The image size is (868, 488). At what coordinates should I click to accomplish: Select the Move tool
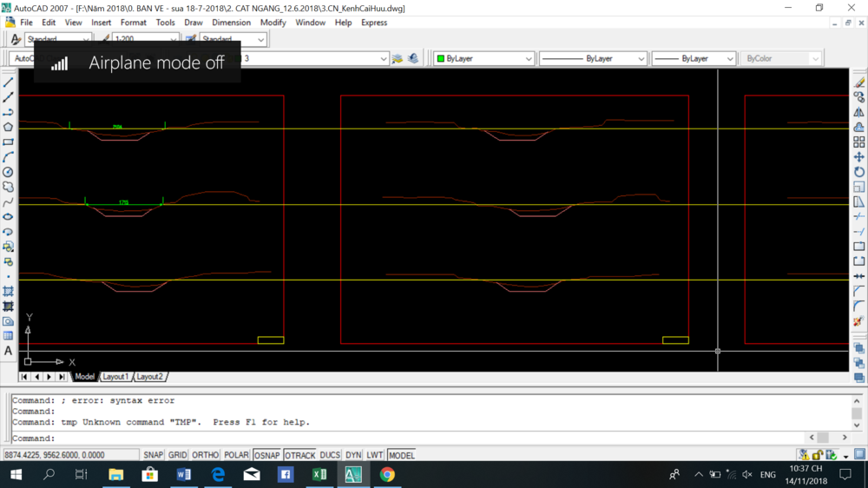point(859,157)
